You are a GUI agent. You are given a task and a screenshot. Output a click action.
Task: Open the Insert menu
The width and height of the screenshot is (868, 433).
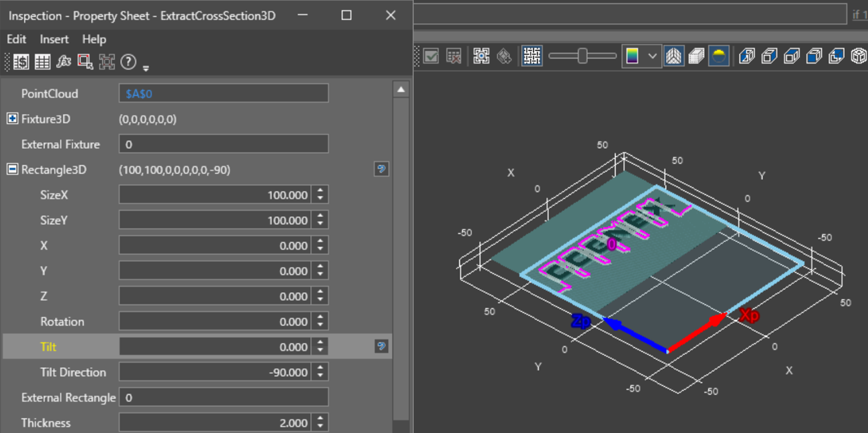54,39
